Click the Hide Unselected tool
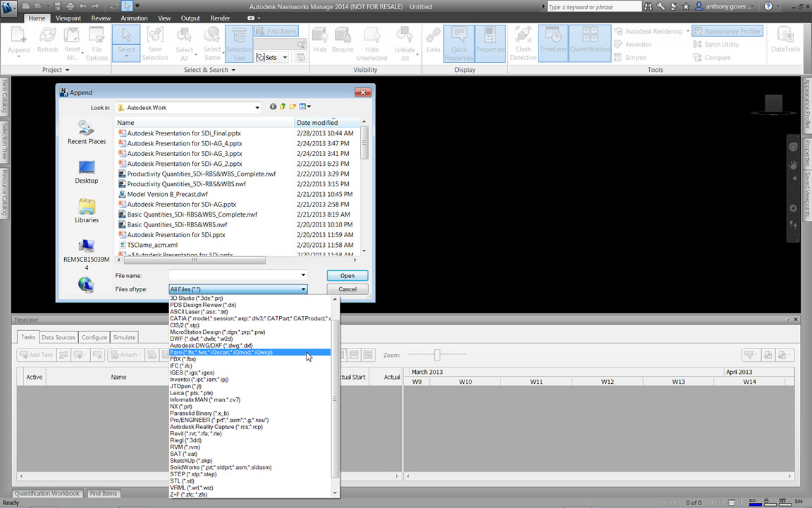 pos(372,44)
